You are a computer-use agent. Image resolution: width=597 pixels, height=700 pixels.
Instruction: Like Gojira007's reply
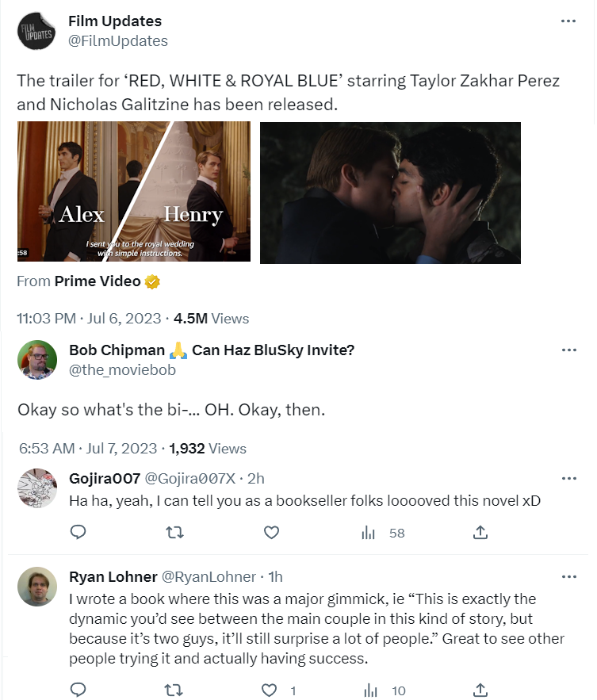pyautogui.click(x=271, y=533)
